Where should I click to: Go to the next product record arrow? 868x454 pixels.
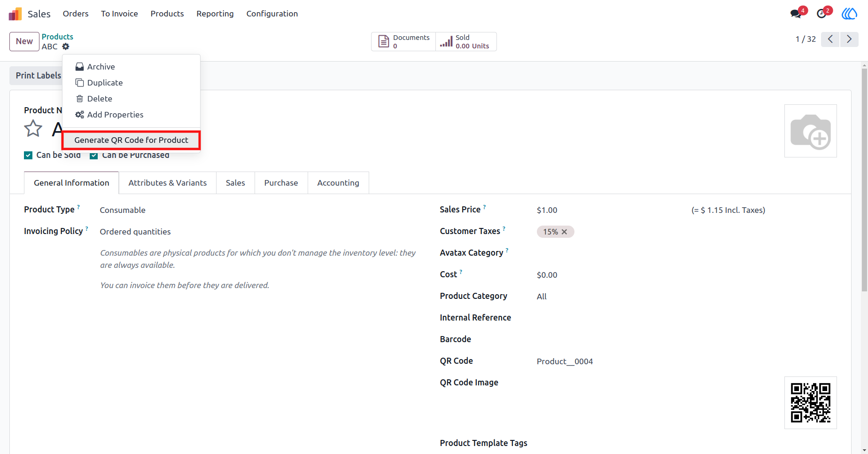click(x=849, y=39)
